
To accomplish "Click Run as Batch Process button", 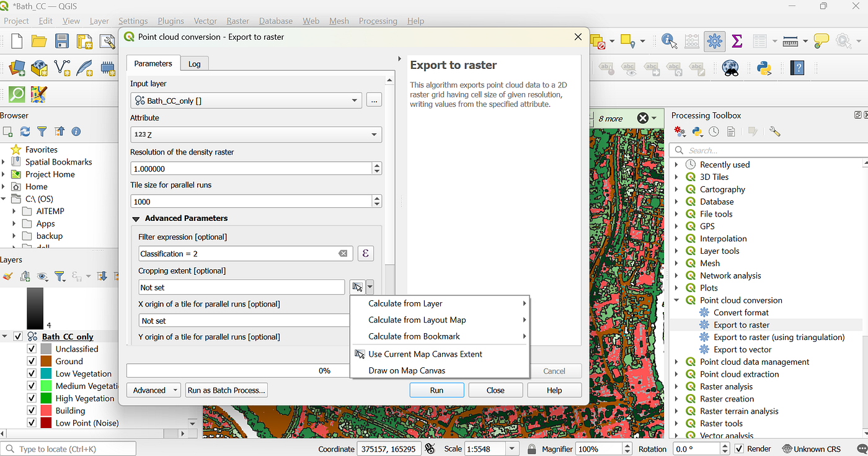I will tap(226, 390).
